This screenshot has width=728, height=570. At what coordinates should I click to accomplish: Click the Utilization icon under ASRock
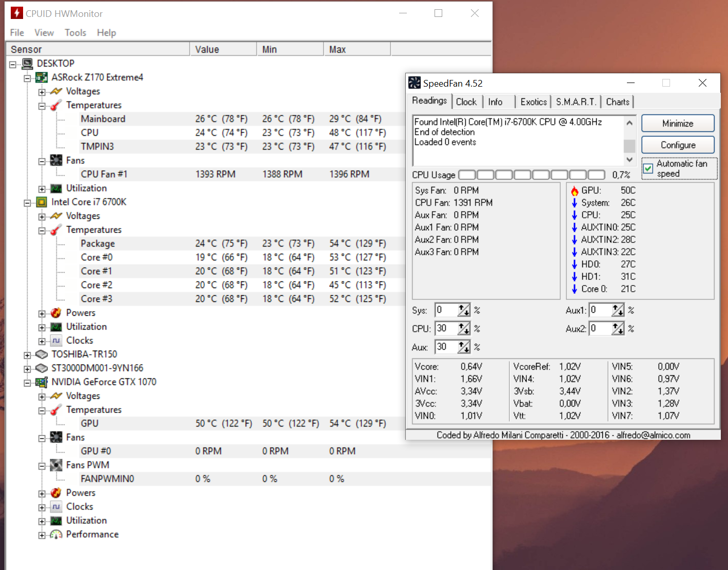pos(56,188)
